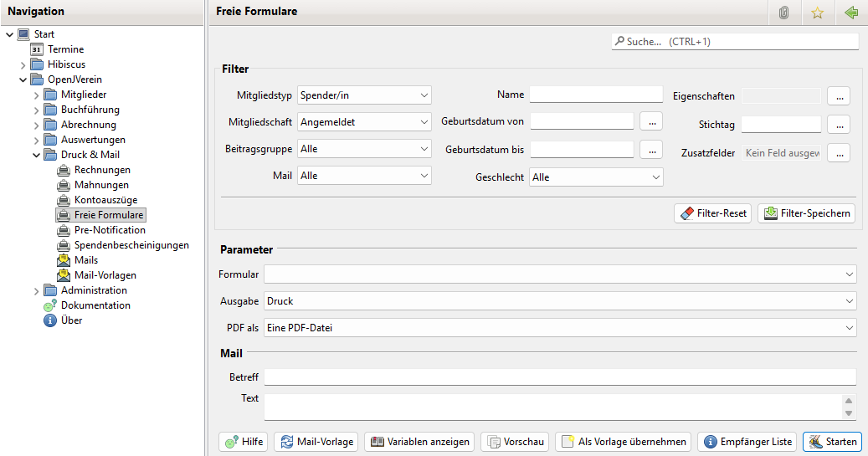
Task: Select Spendenbescheinigungen printer entry
Action: point(131,245)
